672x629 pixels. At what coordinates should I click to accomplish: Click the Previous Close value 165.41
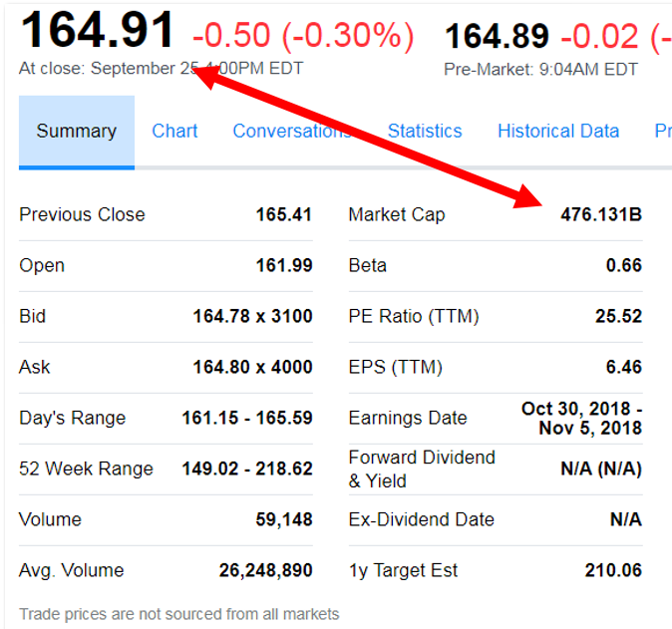click(284, 214)
